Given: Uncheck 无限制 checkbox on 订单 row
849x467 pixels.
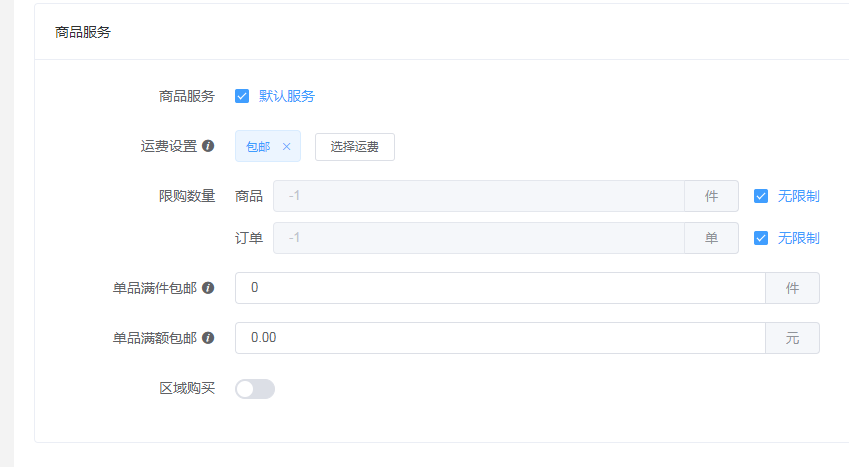Looking at the screenshot, I should coord(761,238).
